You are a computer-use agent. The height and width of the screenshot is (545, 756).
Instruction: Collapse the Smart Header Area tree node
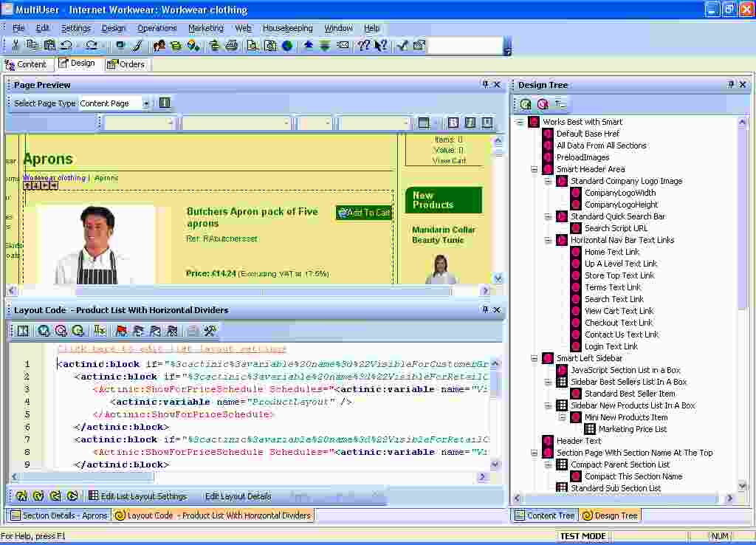pos(535,169)
